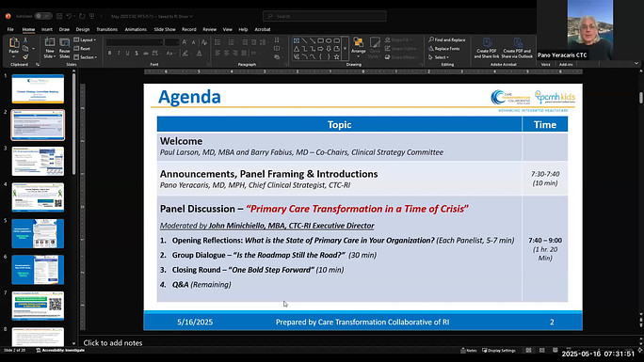
Task: Click Start From Beginning presentation icon
Action: [x=91, y=16]
